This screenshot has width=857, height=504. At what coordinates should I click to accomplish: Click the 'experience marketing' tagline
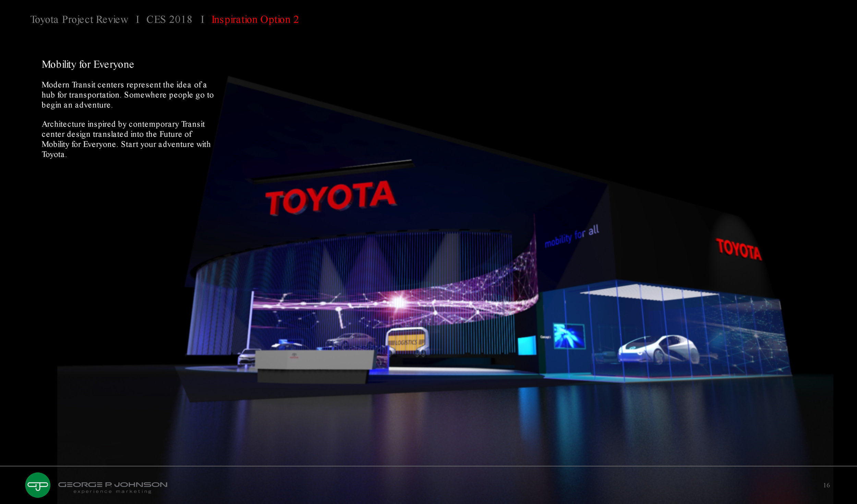112,491
